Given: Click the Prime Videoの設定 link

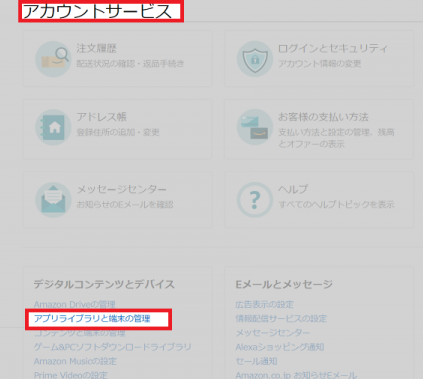Looking at the screenshot, I should coord(71,375).
